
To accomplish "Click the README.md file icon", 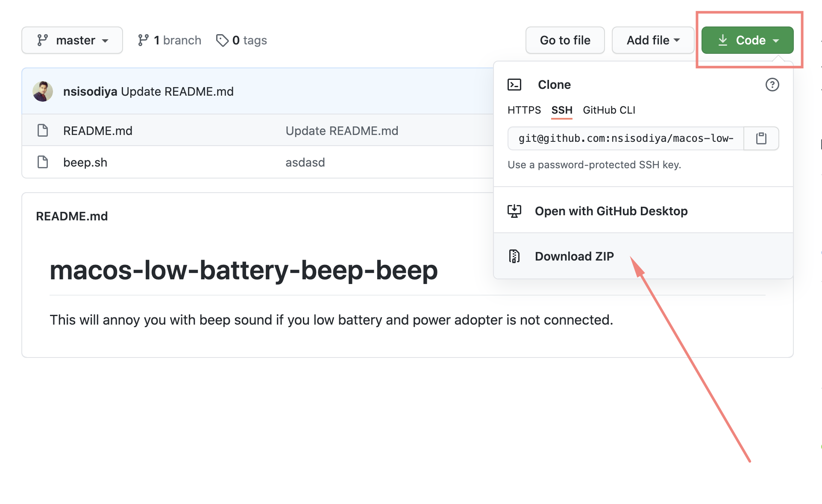I will [x=43, y=131].
